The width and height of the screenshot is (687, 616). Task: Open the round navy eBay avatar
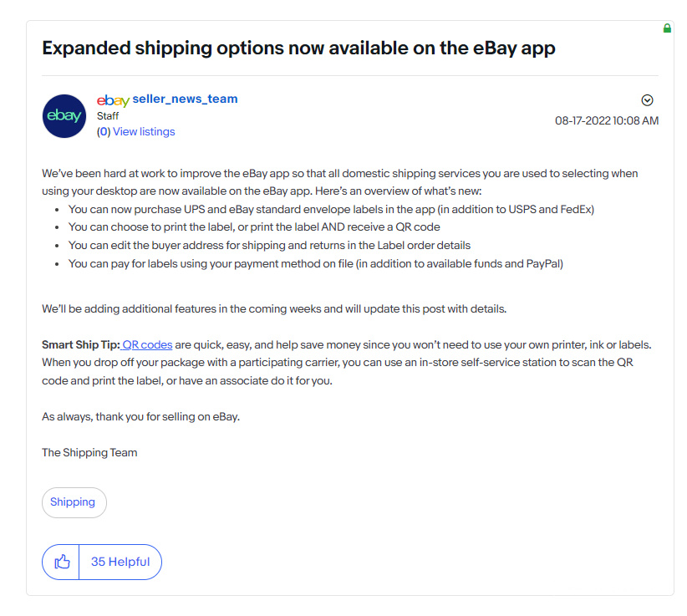pyautogui.click(x=64, y=115)
